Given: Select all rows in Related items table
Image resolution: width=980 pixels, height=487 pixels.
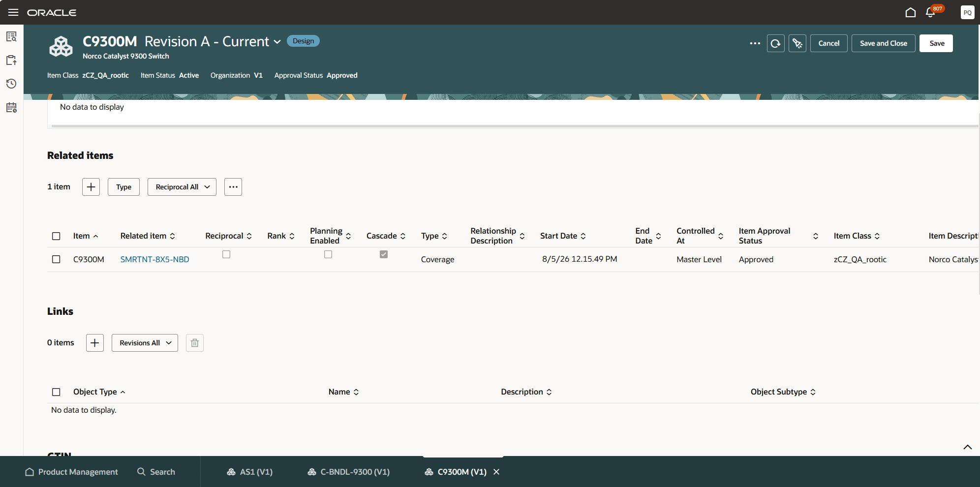Looking at the screenshot, I should point(56,236).
